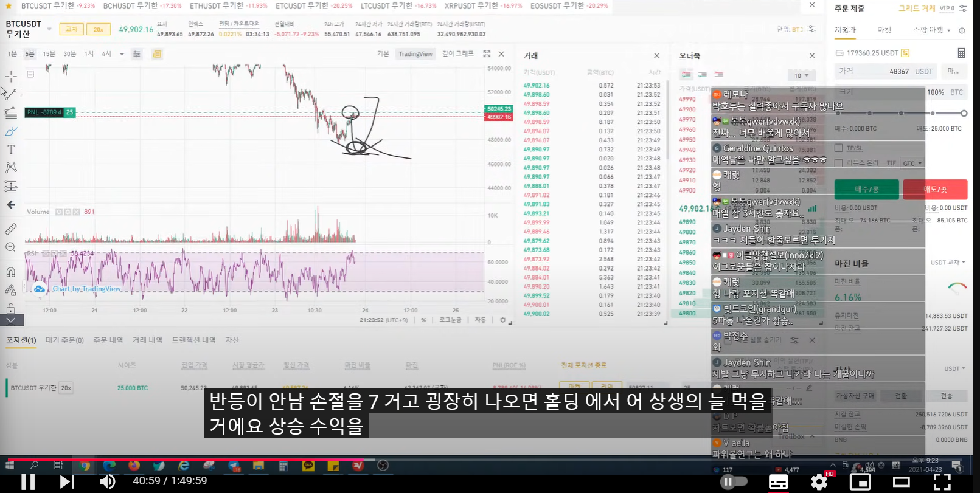Open the 거래 내역 tab
980x493 pixels.
click(147, 340)
